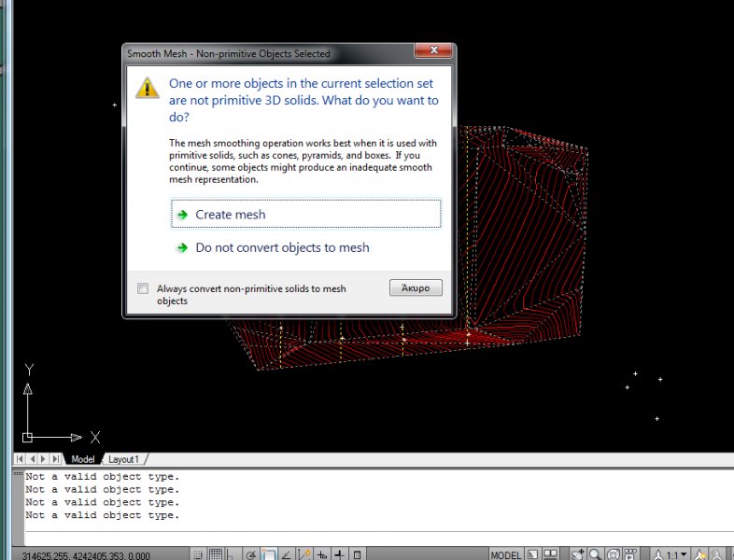Image resolution: width=734 pixels, height=560 pixels.
Task: Choose Create mesh option
Action: click(305, 214)
